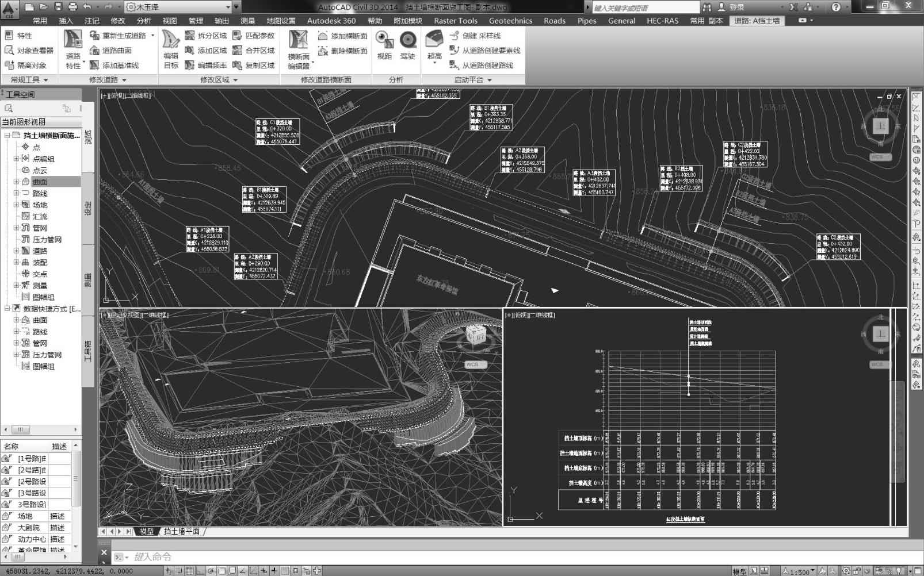Toggle the 模型 model space button in status bar
Screen dimensions: 924x576
[739, 571]
